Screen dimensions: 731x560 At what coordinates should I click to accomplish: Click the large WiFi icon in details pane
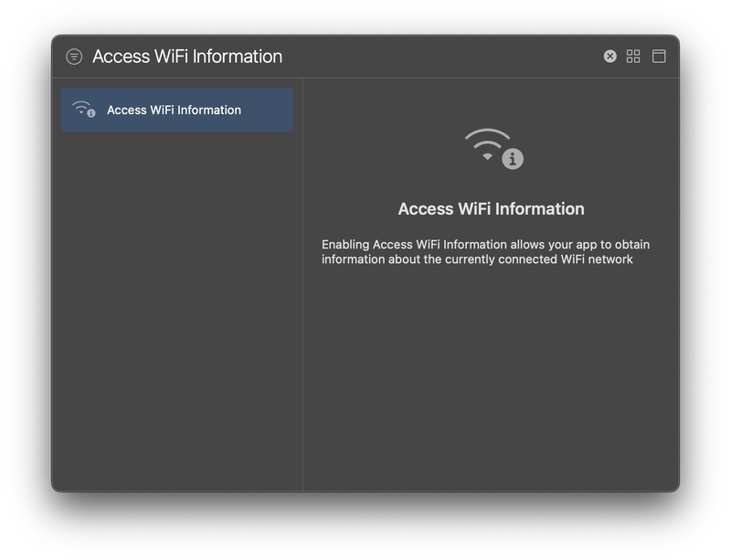click(486, 143)
